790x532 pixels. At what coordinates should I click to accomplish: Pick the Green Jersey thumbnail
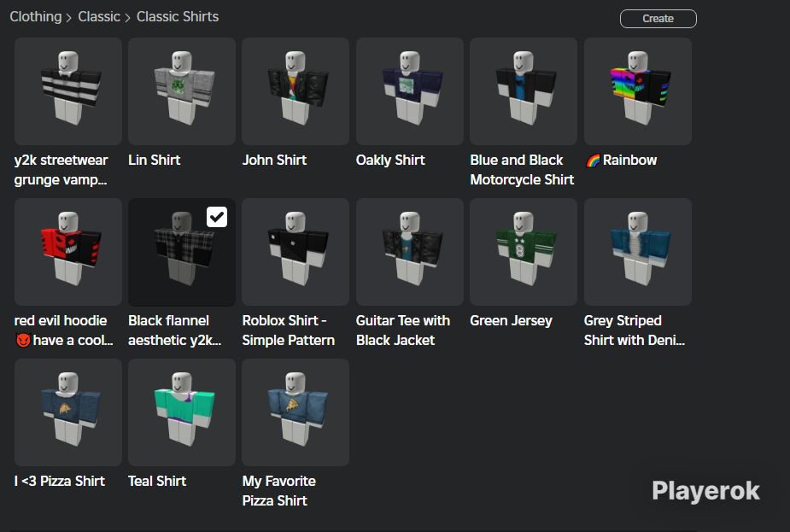pos(524,252)
